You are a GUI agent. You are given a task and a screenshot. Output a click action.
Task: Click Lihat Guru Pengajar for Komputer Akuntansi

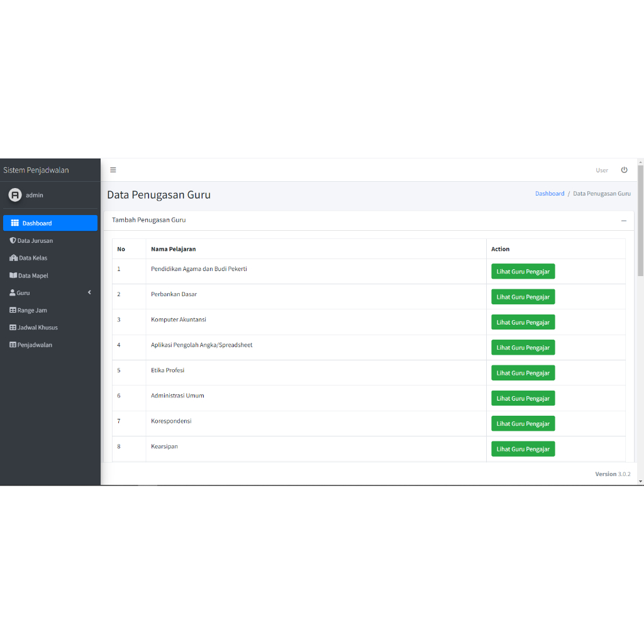523,322
